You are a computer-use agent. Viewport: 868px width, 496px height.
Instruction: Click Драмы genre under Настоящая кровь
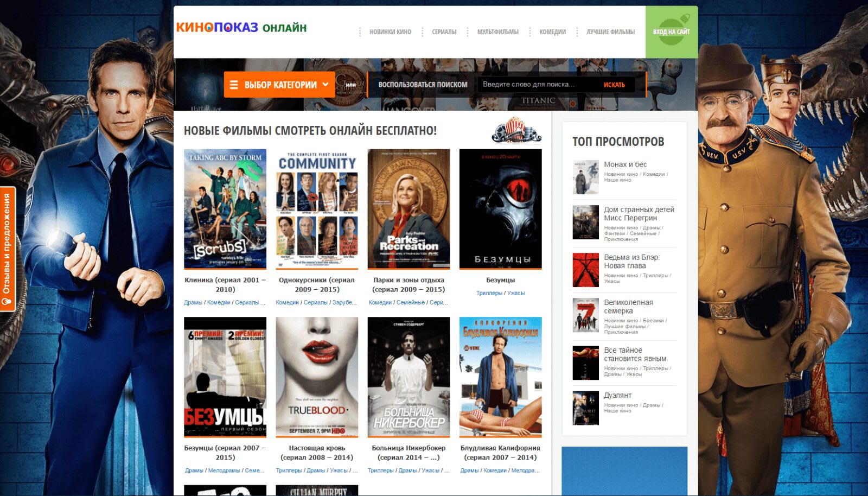(x=316, y=470)
